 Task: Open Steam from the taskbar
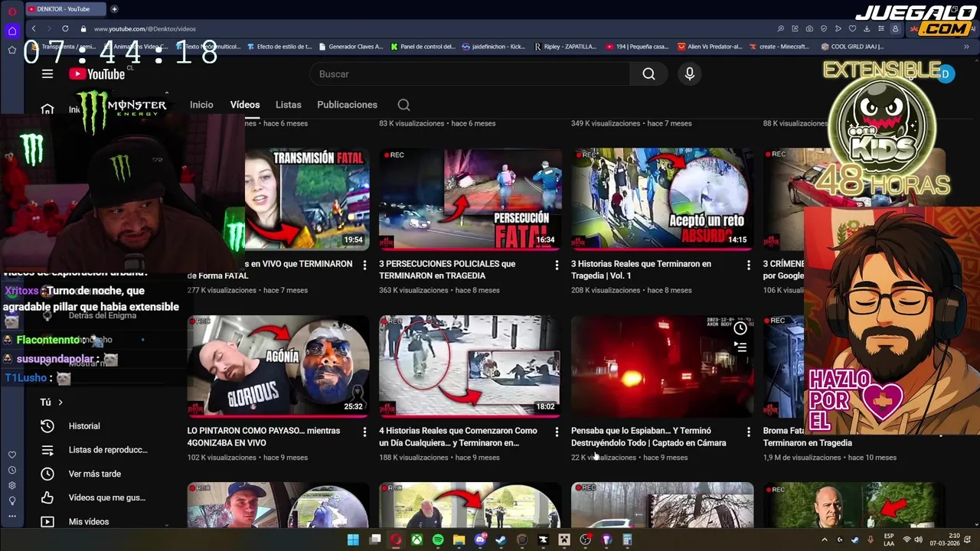pyautogui.click(x=501, y=540)
